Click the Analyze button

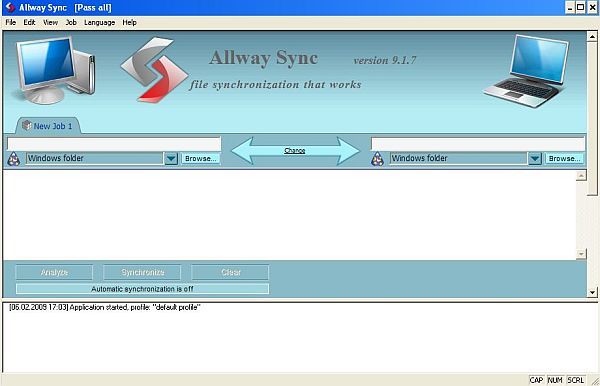coord(54,272)
